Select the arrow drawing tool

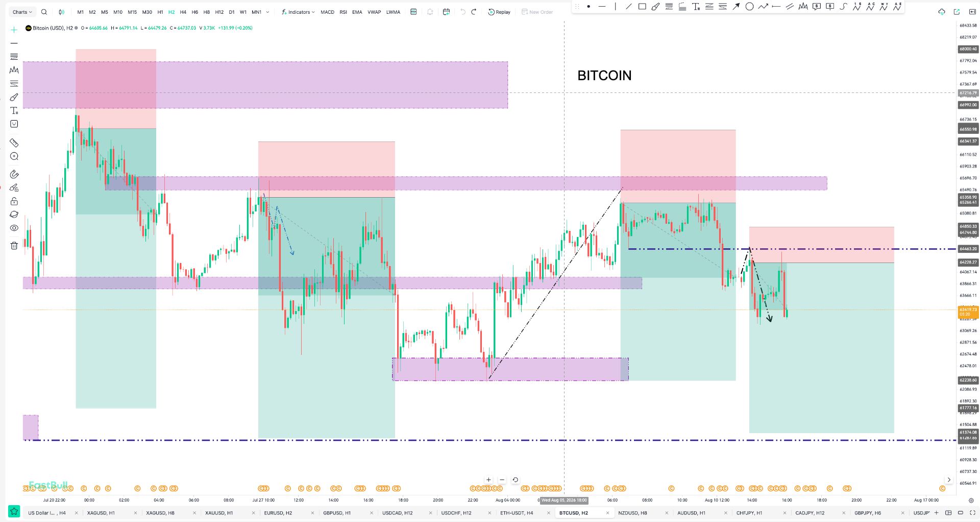tap(736, 7)
